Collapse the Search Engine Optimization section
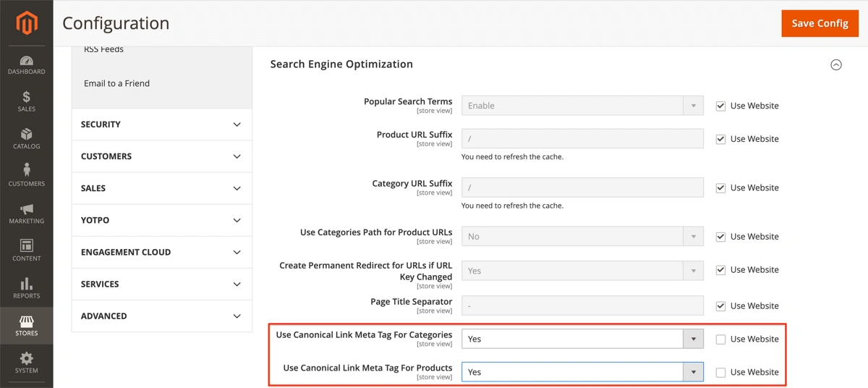 tap(836, 64)
